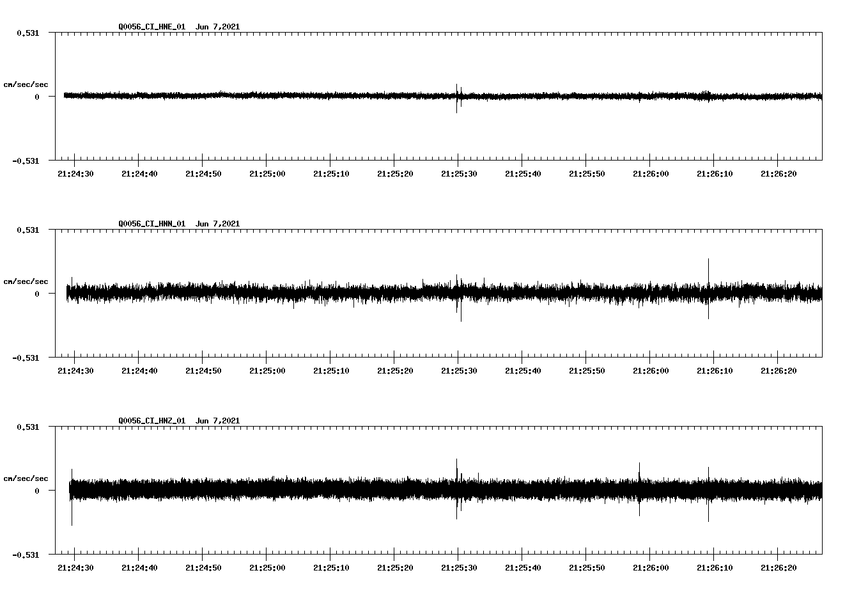Select 21:24:30 time label under HNN plot
This screenshot has height=591, width=868.
(x=75, y=371)
